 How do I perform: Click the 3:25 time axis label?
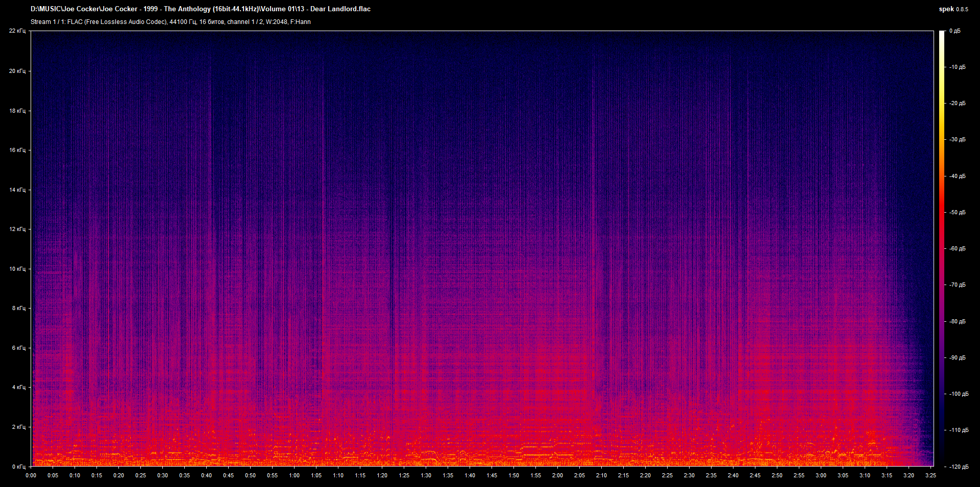click(930, 475)
